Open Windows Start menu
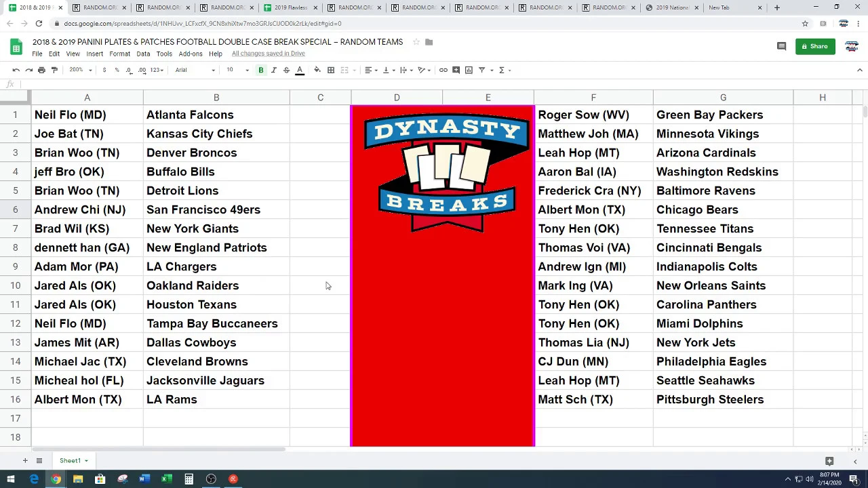 11,479
